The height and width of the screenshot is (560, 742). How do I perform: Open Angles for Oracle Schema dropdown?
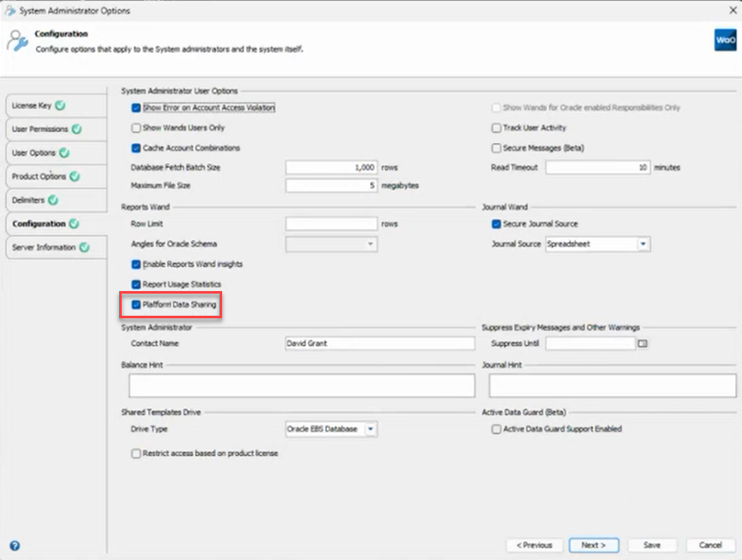coord(370,243)
